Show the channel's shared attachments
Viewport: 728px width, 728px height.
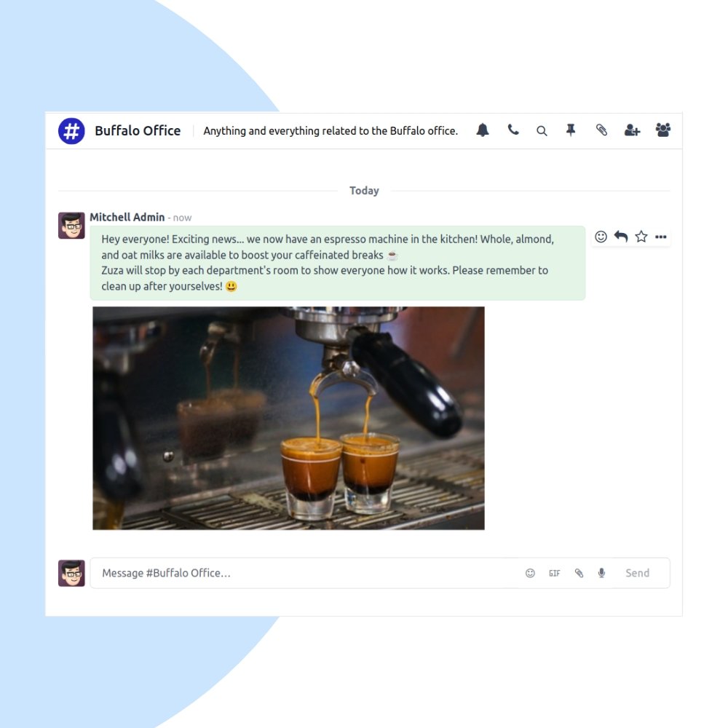point(601,130)
